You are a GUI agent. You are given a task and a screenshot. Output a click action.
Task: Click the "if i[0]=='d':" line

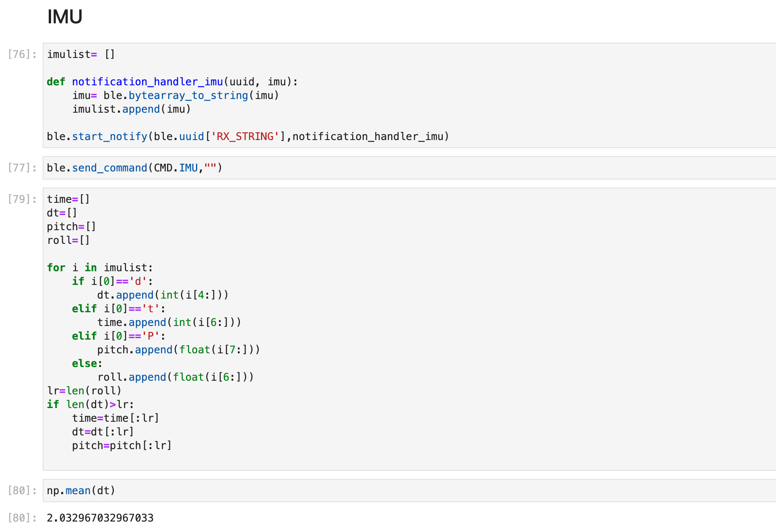click(112, 281)
